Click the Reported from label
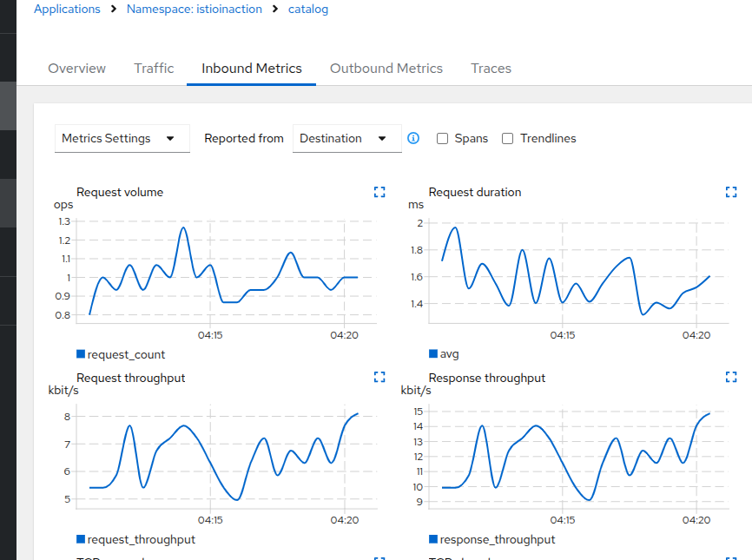Image resolution: width=752 pixels, height=560 pixels. pos(244,139)
